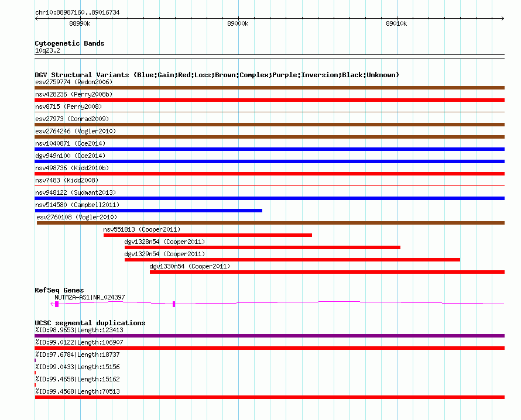Screen dimensions: 521x420
Task: Click the NUTM2A-AS1|NR_024397 gene label
Action: 90,297
